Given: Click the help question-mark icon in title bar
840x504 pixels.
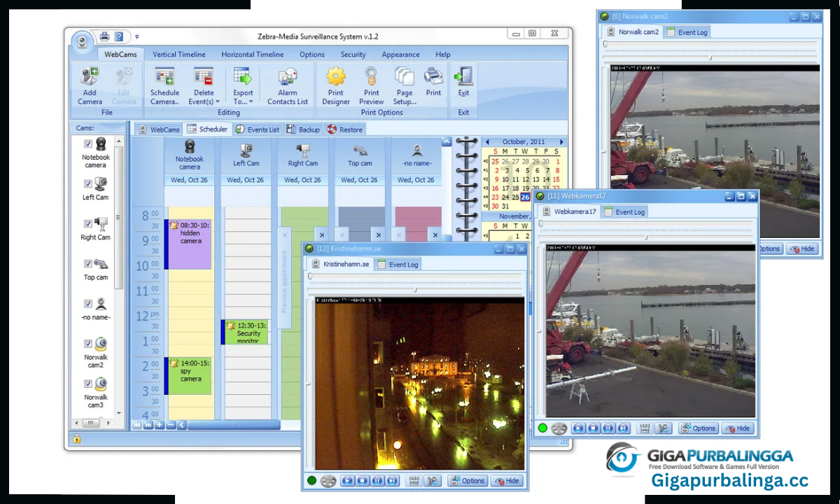Looking at the screenshot, I should pyautogui.click(x=119, y=36).
